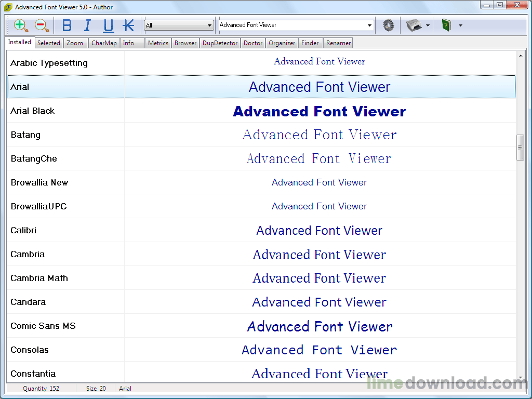Select the Constantia font row
Screen dimensions: 532x399
click(x=261, y=372)
